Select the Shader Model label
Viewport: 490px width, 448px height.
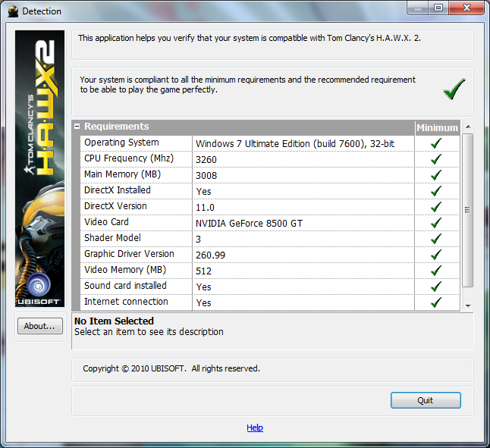point(112,238)
